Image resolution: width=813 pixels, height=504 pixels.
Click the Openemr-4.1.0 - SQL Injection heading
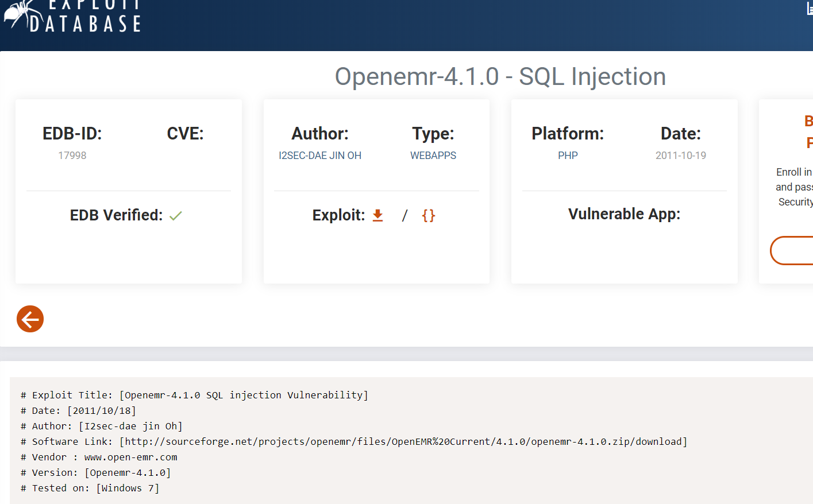pyautogui.click(x=500, y=76)
